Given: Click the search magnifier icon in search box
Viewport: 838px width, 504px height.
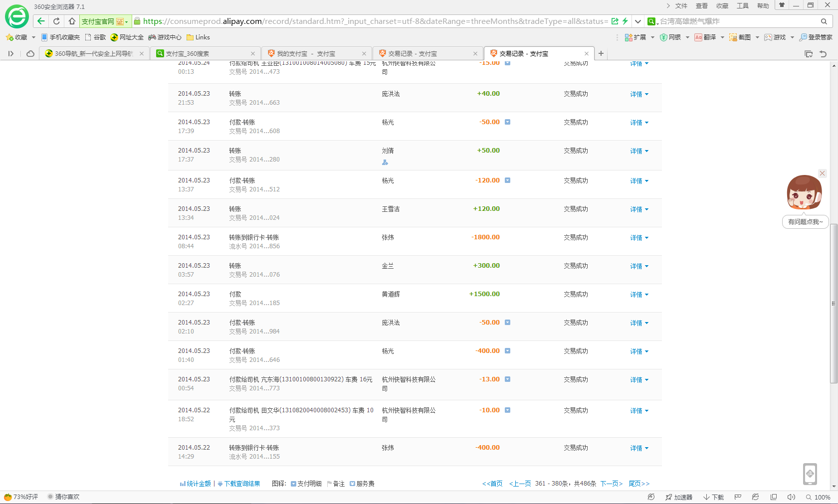Looking at the screenshot, I should coord(824,21).
